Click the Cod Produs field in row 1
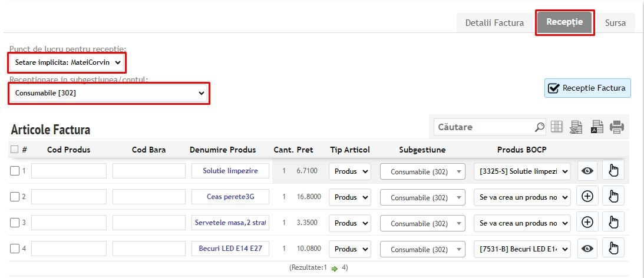This screenshot has height=278, width=644. coord(69,171)
